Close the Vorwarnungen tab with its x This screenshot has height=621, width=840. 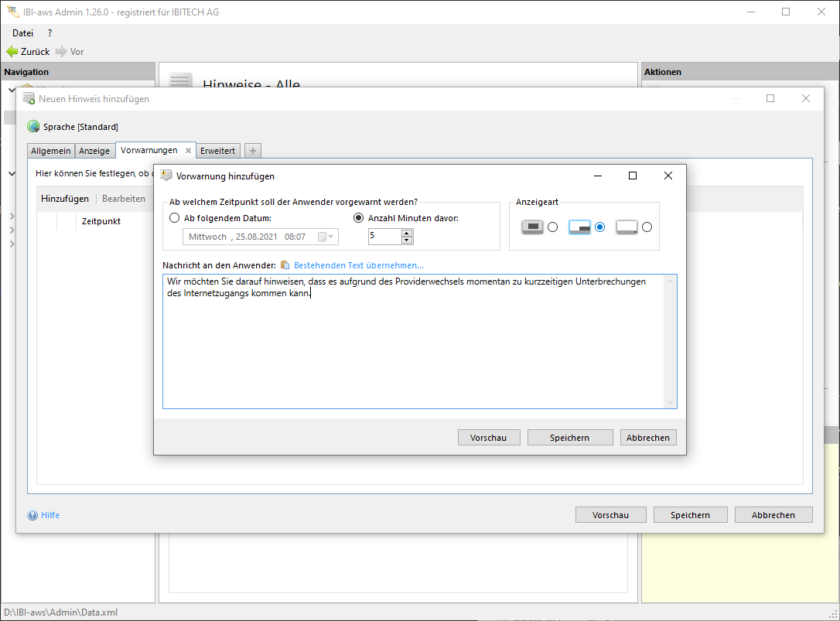click(188, 151)
